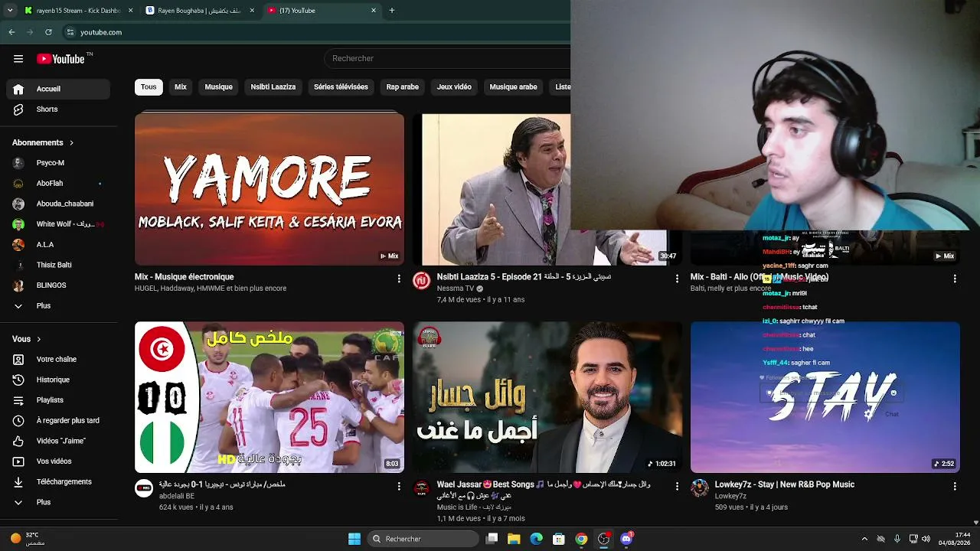Open Téléchargements page
The image size is (980, 551).
pyautogui.click(x=58, y=482)
